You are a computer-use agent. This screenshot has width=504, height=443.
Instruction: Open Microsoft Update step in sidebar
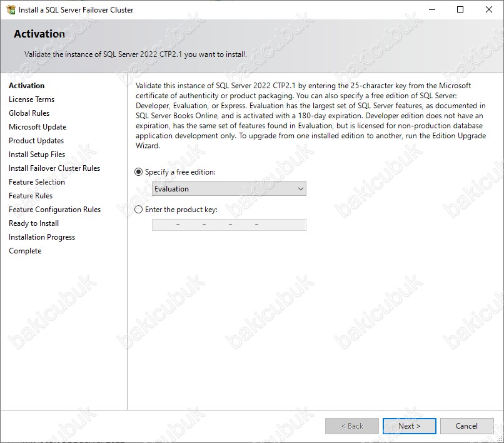[x=38, y=127]
